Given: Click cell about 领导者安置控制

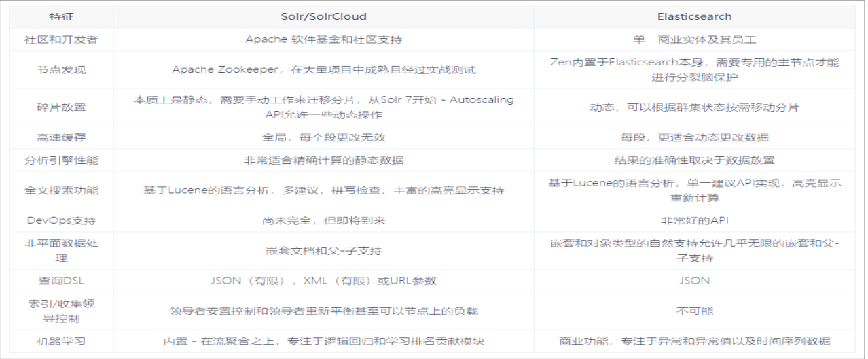Looking at the screenshot, I should (323, 311).
